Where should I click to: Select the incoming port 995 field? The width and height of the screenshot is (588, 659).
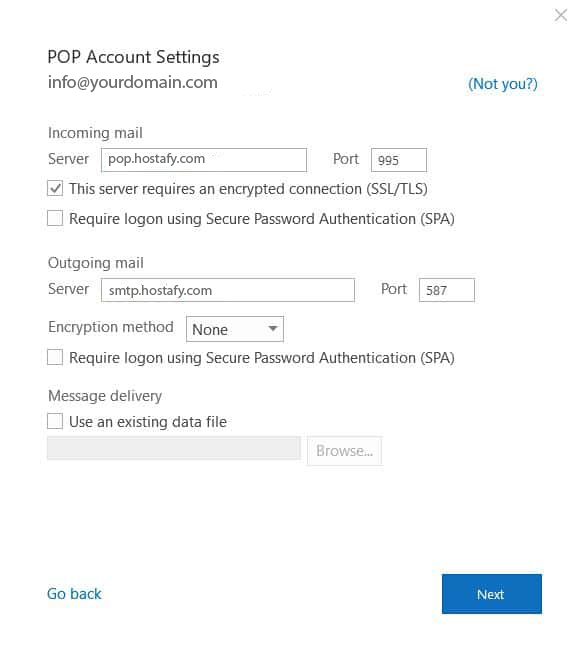click(x=398, y=160)
